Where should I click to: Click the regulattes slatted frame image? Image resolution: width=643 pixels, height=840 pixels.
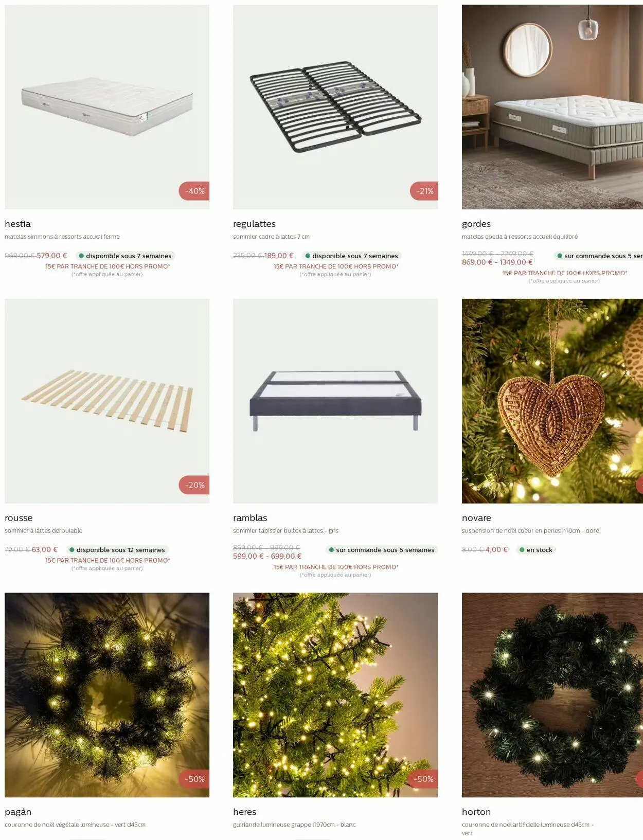(x=335, y=107)
